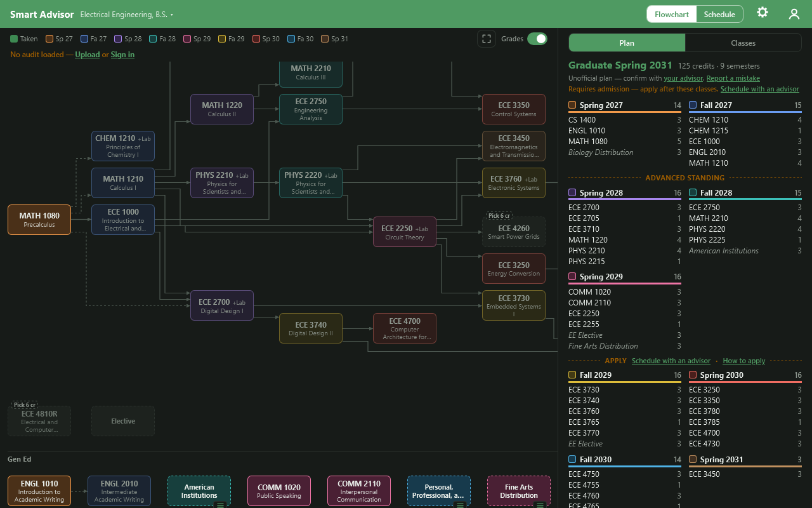This screenshot has width=812, height=508.
Task: Toggle the Fa 27 legend checkbox
Action: pyautogui.click(x=84, y=39)
